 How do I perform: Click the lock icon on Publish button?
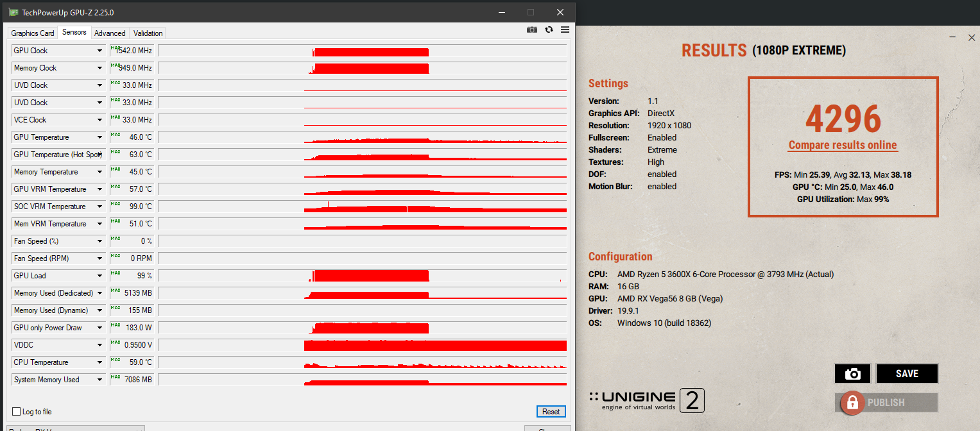point(852,402)
